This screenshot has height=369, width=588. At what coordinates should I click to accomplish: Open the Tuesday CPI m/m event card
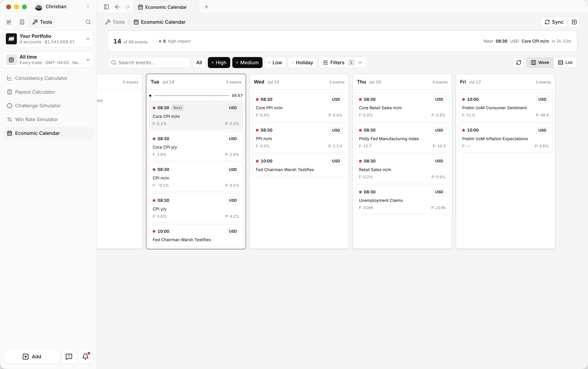tap(196, 177)
